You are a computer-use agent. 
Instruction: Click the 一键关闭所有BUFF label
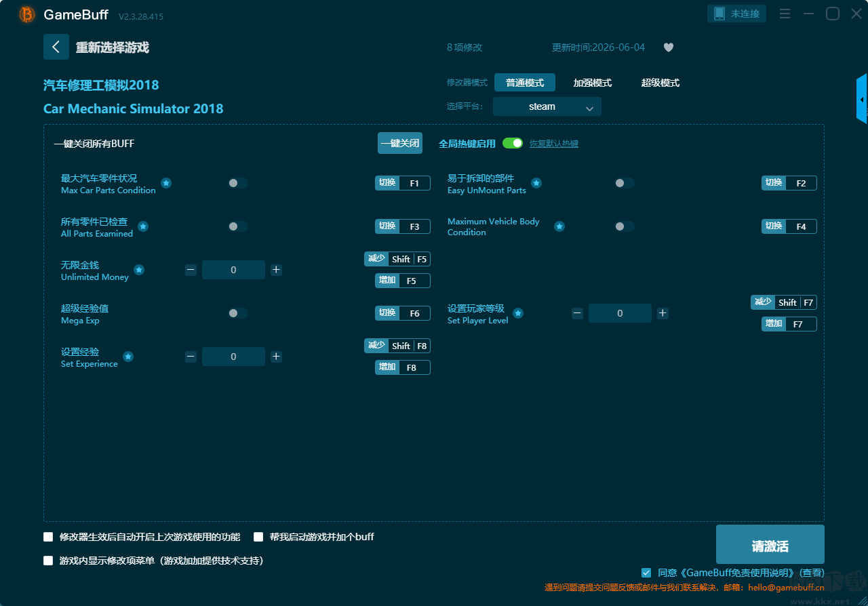pos(94,144)
